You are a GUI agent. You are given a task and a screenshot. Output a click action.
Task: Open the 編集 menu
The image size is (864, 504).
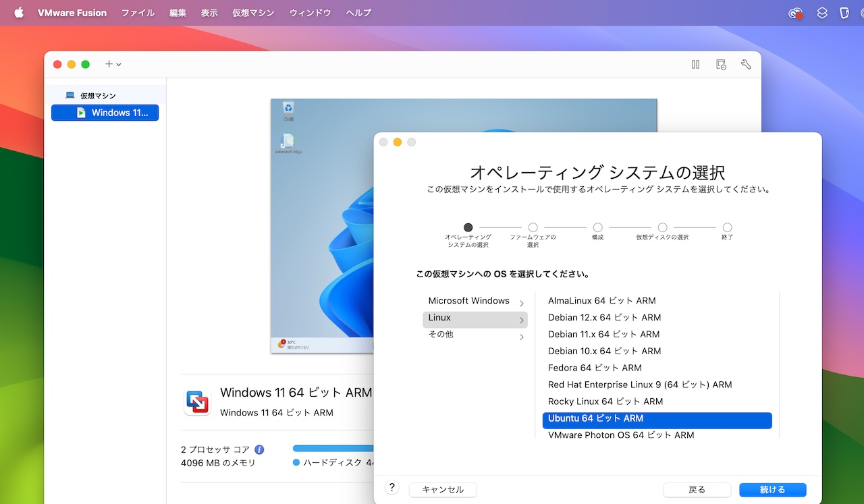coord(178,13)
